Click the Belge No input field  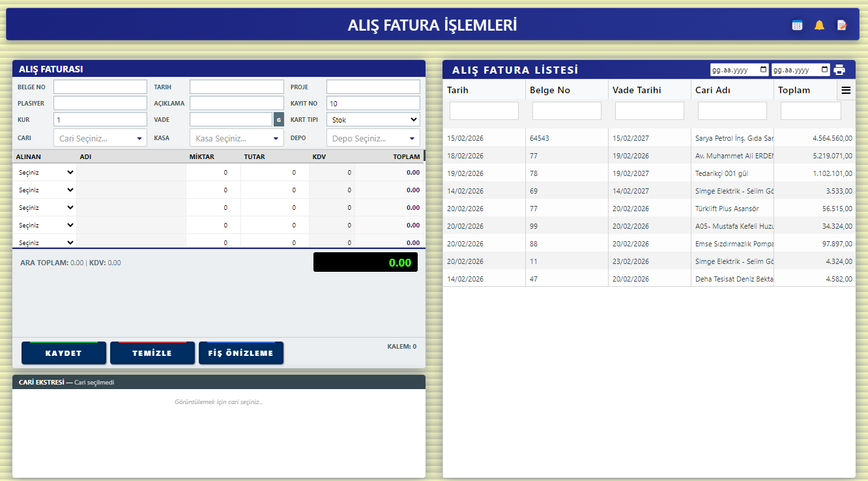[x=100, y=87]
